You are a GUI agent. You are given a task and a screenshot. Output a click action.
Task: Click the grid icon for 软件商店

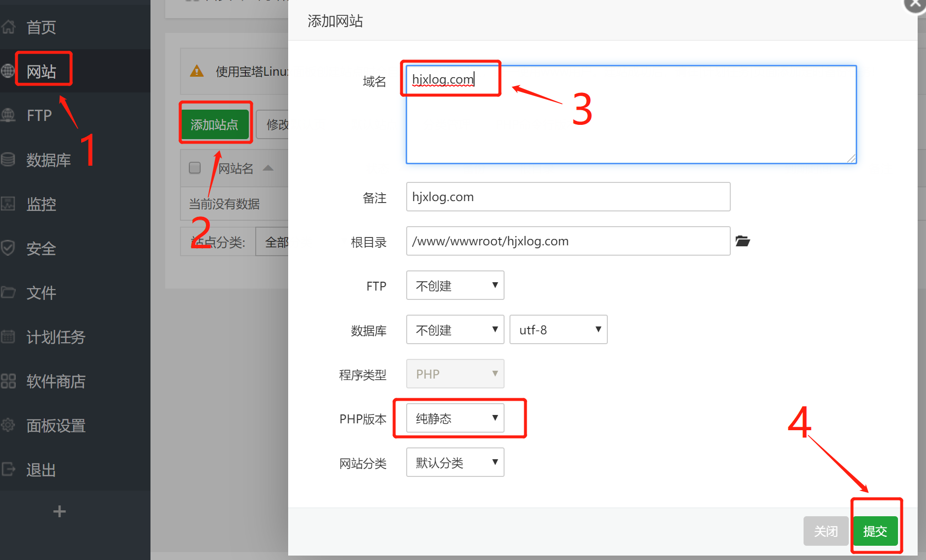point(8,381)
